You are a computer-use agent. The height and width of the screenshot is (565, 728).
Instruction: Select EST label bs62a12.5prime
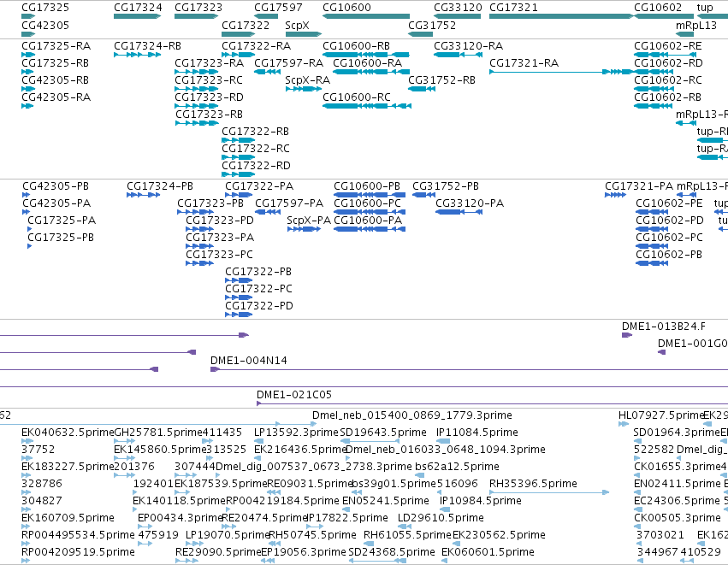[x=458, y=467]
